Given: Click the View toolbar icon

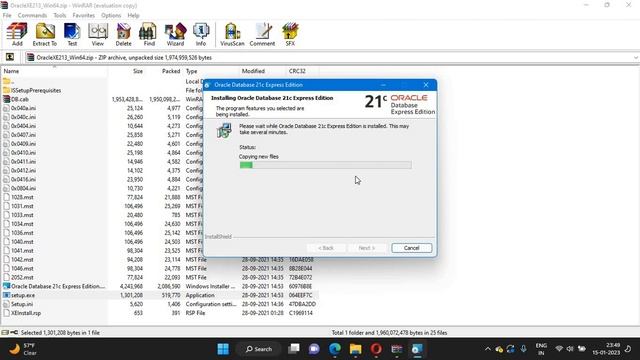Looking at the screenshot, I should (98, 34).
